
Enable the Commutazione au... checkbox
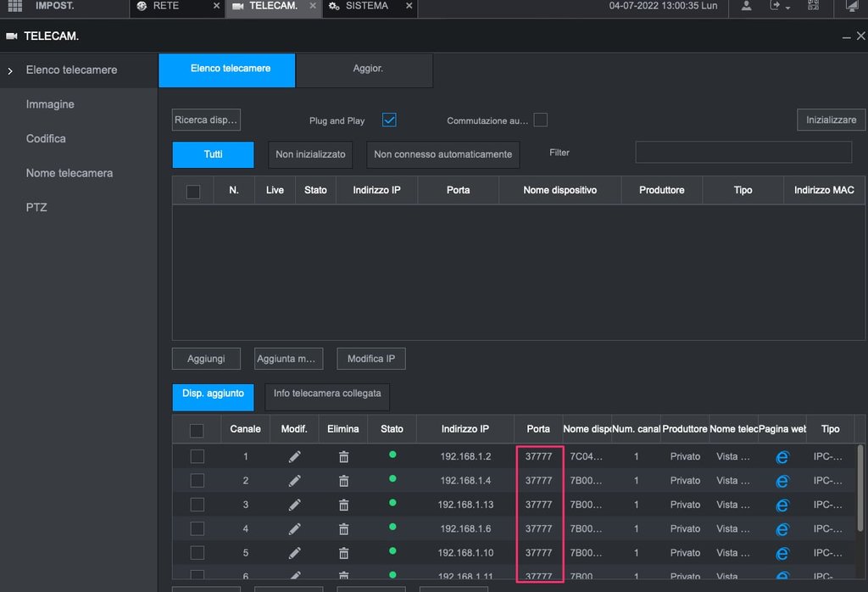540,120
